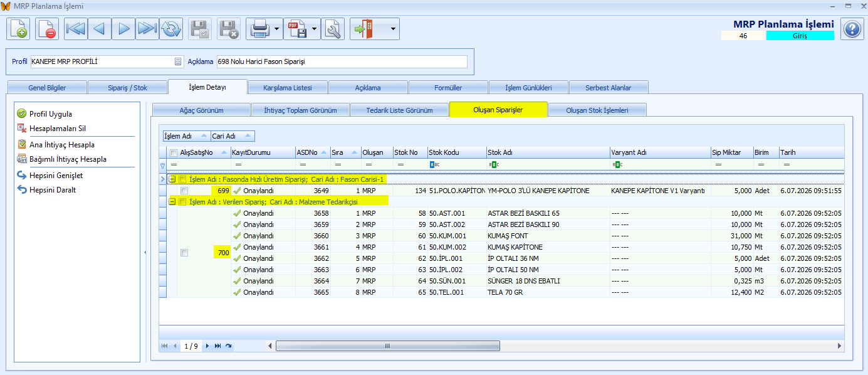
Task: Open the Oluşan Stok İşlemleri sub-tab
Action: pos(597,110)
